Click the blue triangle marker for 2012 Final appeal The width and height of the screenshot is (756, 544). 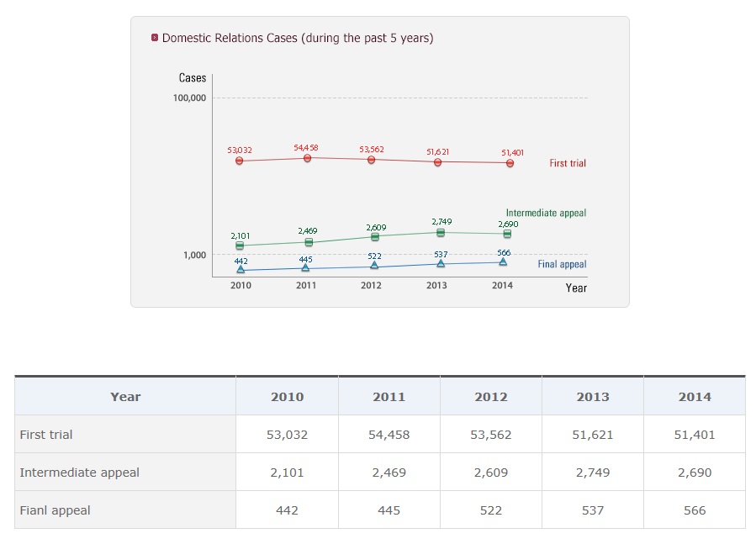point(374,266)
